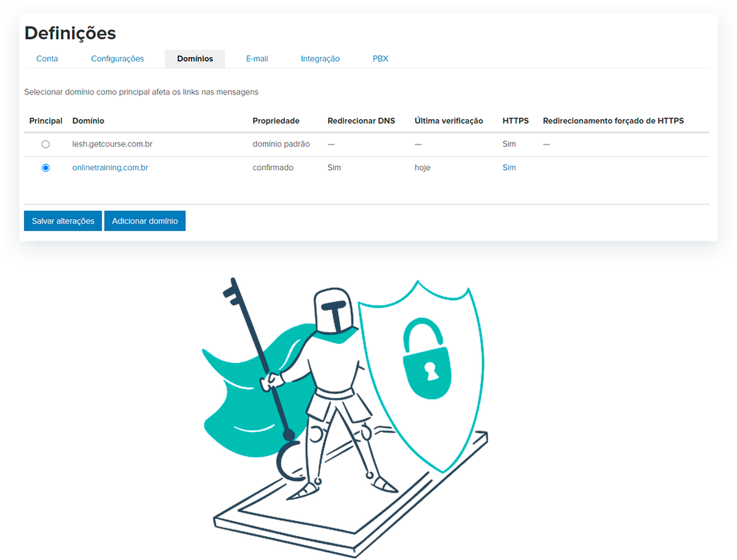
Task: Click HTTPS 'Sim' for lesh.getcourse.com.br
Action: click(x=509, y=144)
